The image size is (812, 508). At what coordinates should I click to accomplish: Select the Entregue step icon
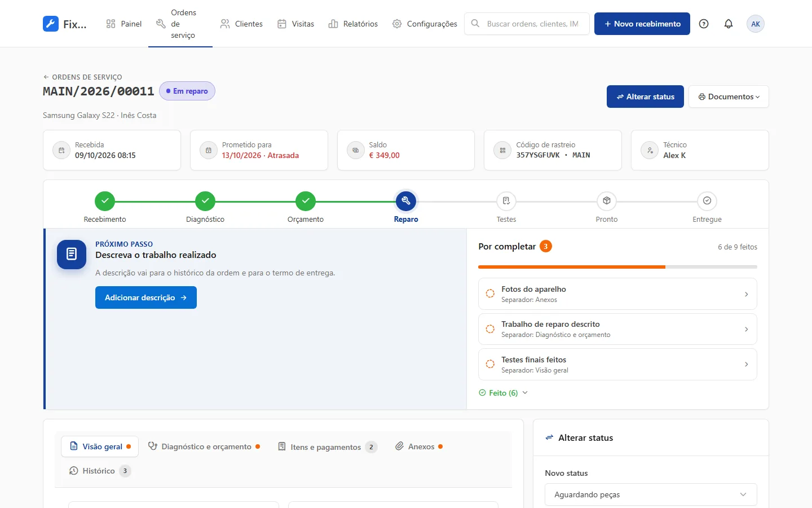[x=707, y=201]
